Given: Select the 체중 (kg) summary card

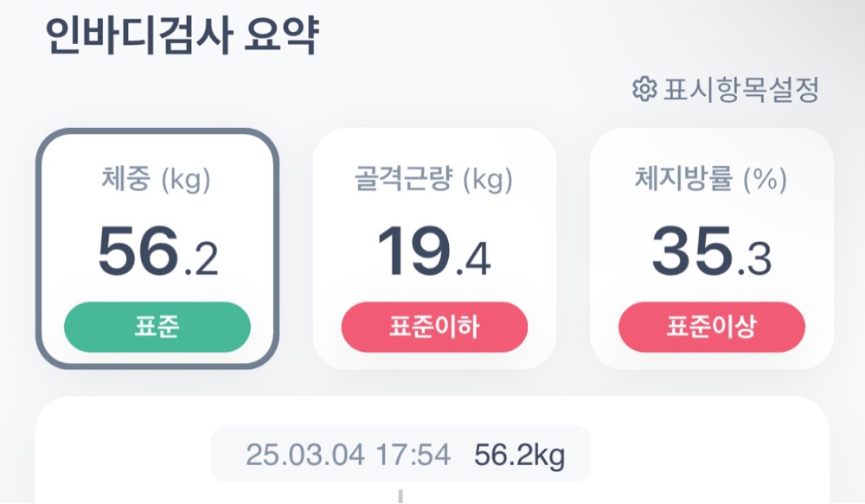Looking at the screenshot, I should click(157, 248).
